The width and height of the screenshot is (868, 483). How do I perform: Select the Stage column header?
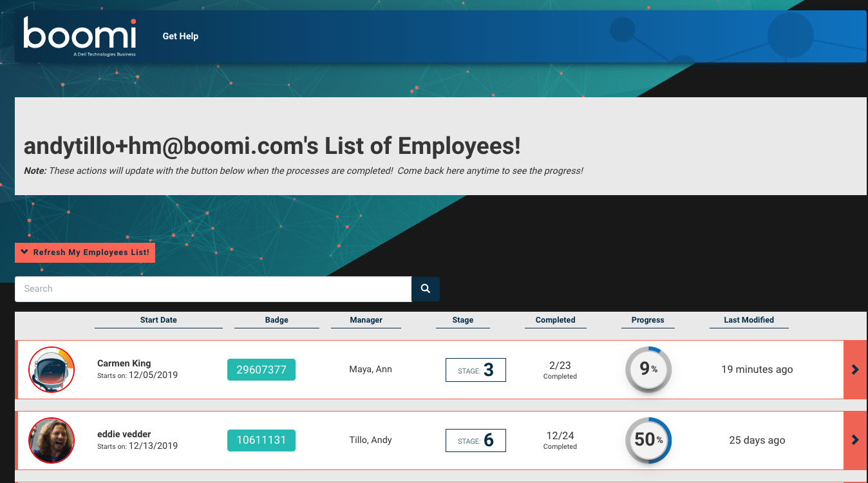(x=462, y=320)
